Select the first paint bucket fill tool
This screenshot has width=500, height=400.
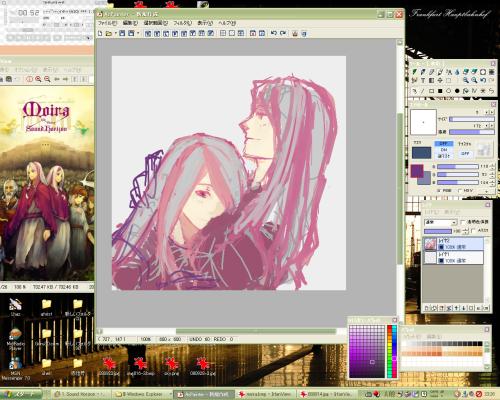466,72
